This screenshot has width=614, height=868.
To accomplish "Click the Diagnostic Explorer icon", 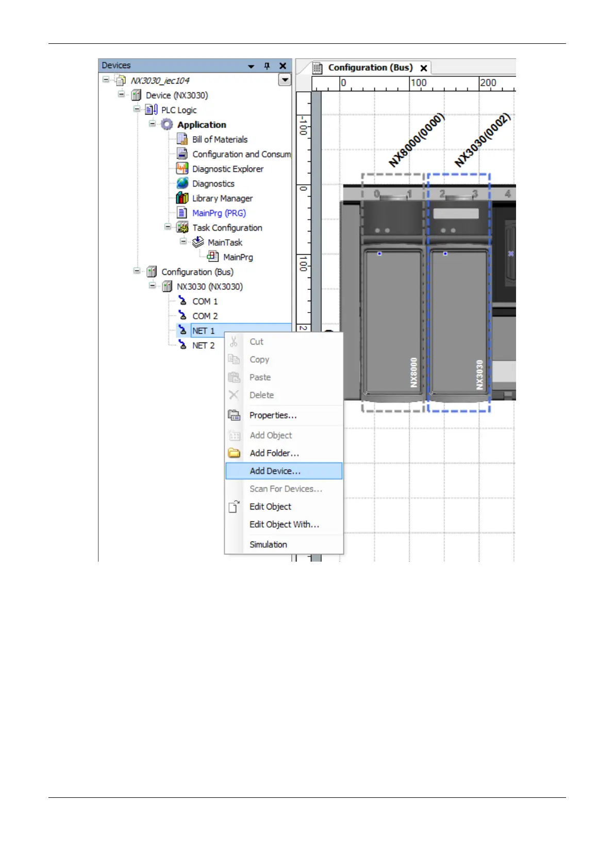I will pyautogui.click(x=182, y=169).
